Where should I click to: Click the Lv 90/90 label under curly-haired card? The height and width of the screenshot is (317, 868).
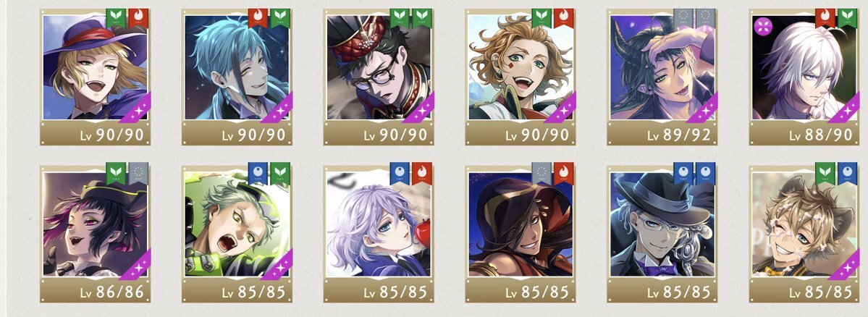click(x=537, y=135)
